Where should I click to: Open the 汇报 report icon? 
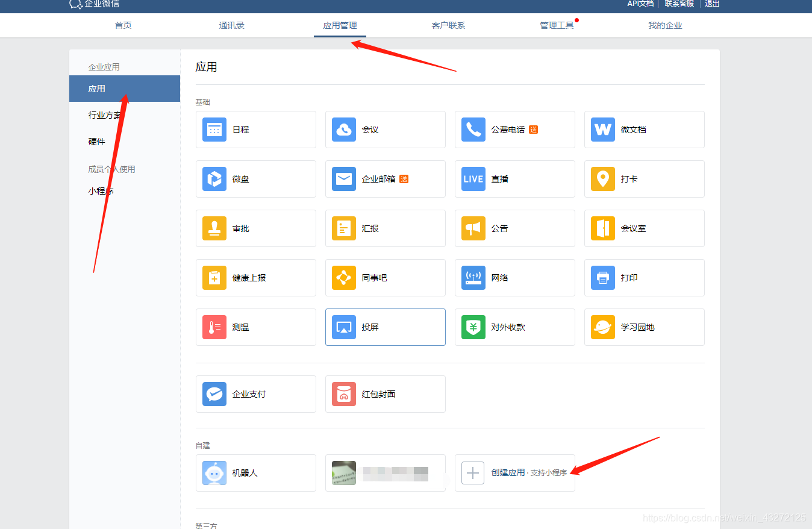344,228
